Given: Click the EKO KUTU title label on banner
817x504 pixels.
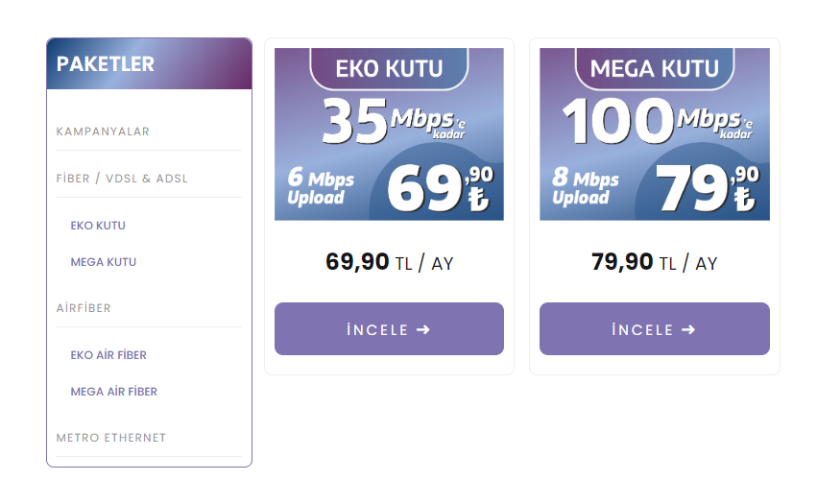Looking at the screenshot, I should pos(389,68).
